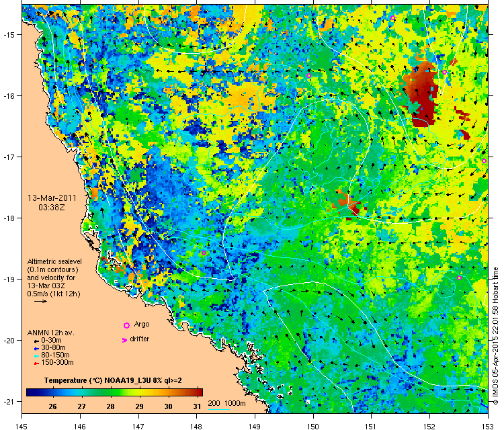This screenshot has height=430, width=504.
Task: Click the longitude axis label 151
Action: point(371,426)
